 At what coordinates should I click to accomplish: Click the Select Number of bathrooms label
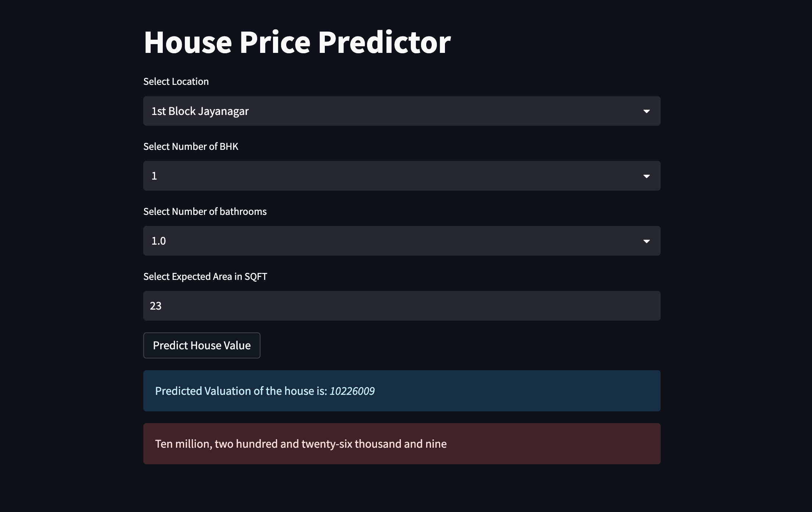click(205, 211)
